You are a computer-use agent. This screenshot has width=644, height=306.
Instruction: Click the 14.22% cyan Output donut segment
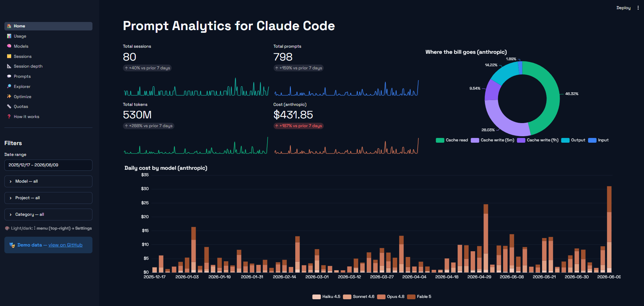point(507,71)
